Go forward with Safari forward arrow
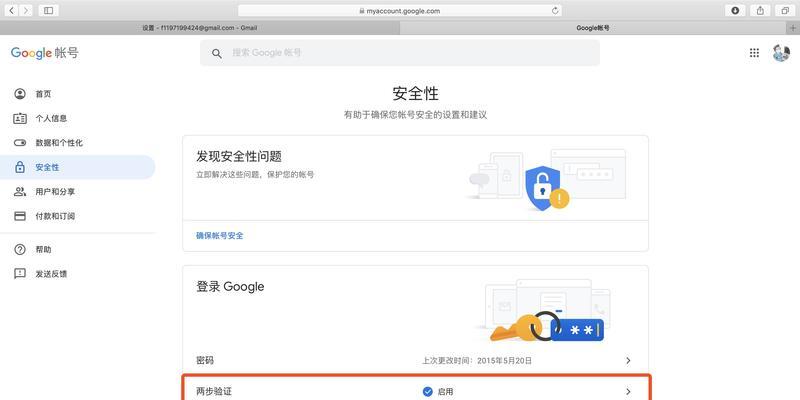Screen dimensions: 800x400 (x=26, y=10)
